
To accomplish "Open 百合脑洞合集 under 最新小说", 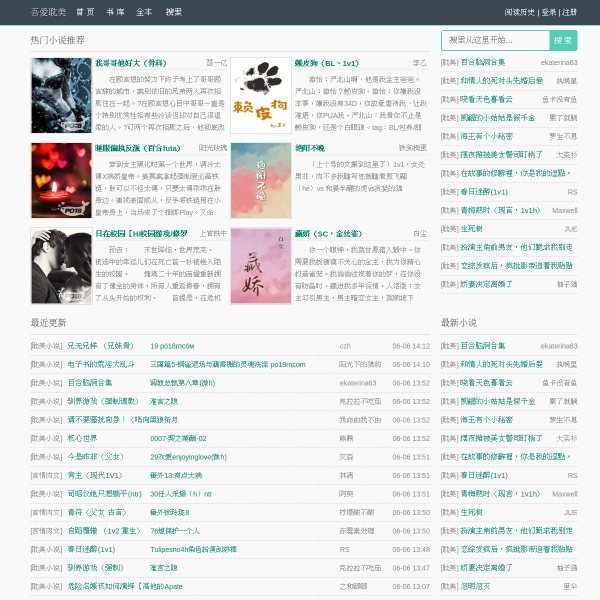I will pyautogui.click(x=483, y=346).
